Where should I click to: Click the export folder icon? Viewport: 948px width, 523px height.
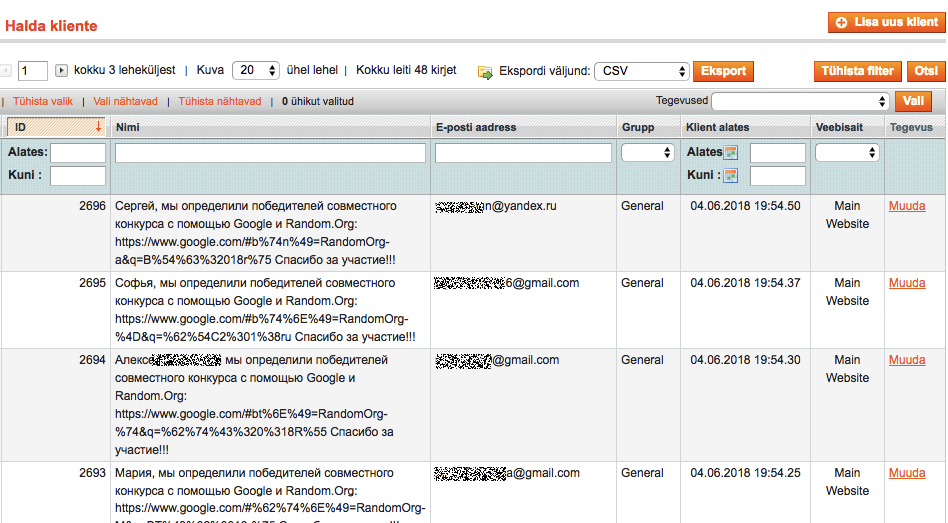point(485,73)
